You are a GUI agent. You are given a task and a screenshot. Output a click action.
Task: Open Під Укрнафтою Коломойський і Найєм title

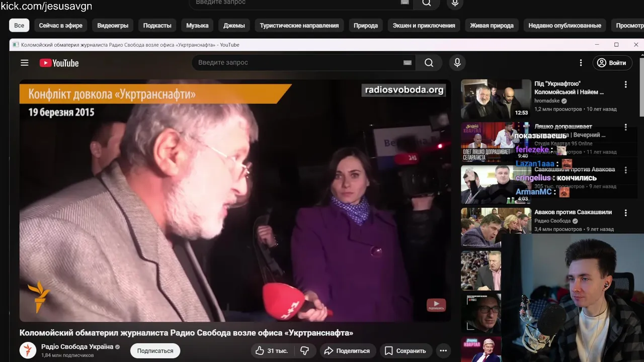coord(569,88)
